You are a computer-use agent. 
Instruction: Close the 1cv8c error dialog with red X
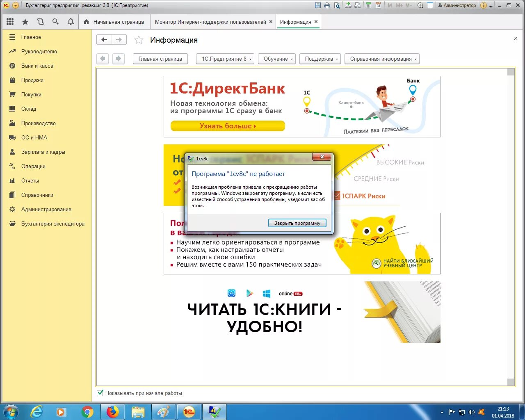(322, 157)
